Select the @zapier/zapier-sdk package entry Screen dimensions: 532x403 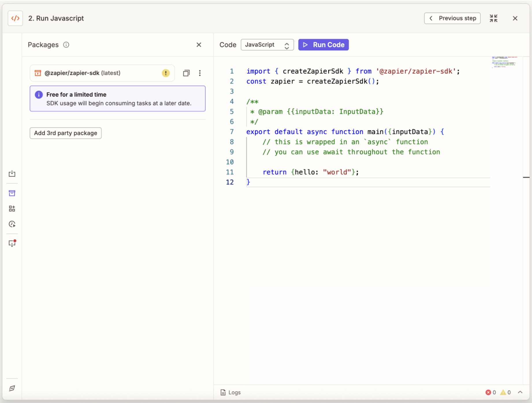pos(102,73)
